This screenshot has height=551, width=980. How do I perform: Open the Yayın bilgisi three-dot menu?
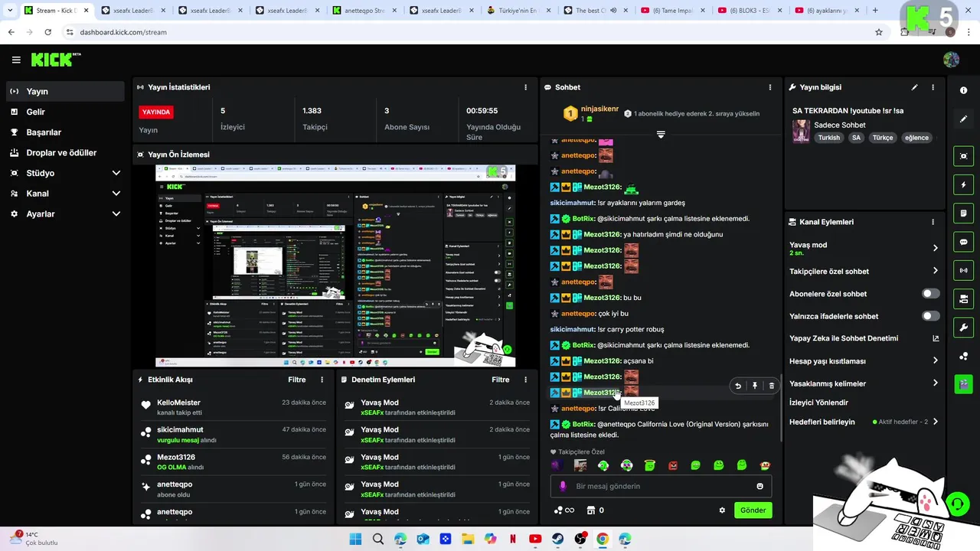[x=933, y=87]
